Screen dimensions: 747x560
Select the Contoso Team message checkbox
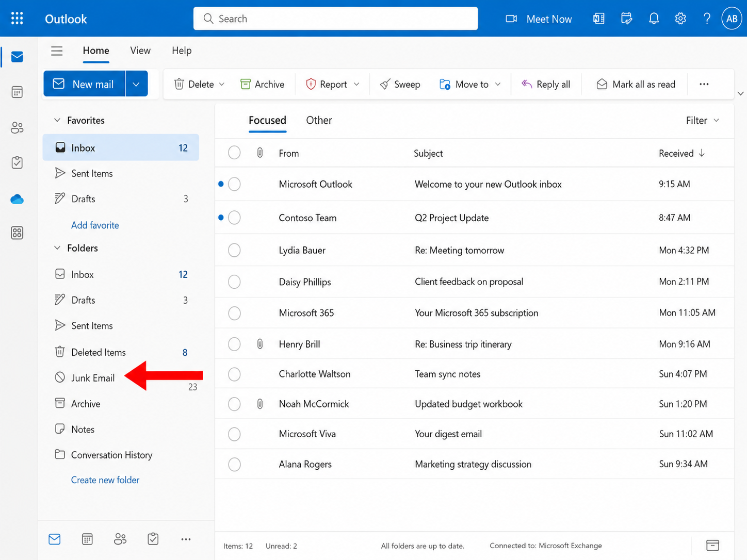click(234, 218)
